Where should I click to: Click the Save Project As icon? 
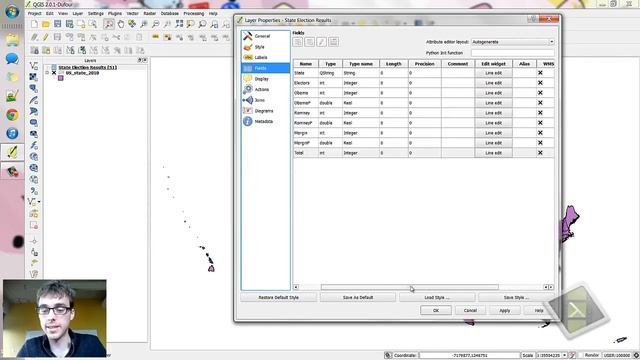(69, 24)
